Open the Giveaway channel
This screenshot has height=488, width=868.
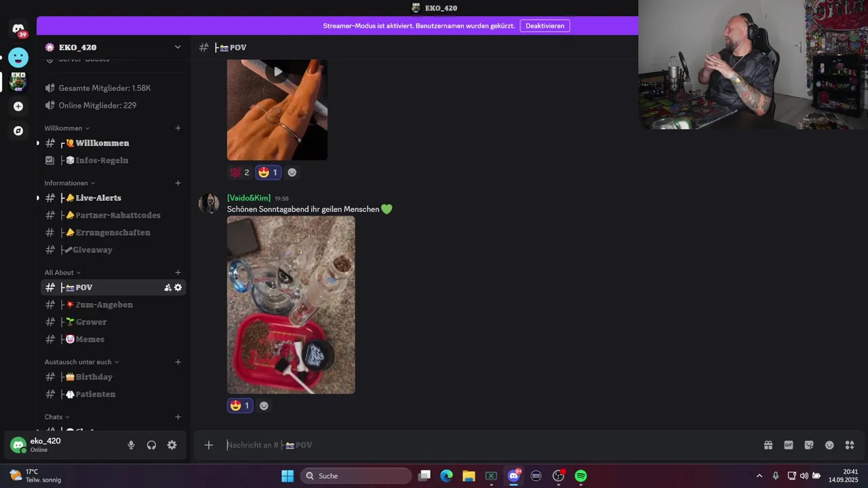113,250
